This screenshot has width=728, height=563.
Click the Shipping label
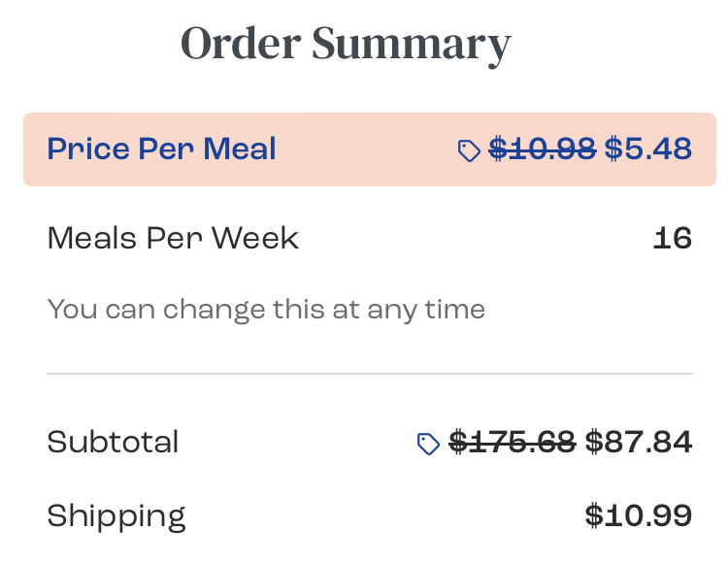[x=116, y=515]
